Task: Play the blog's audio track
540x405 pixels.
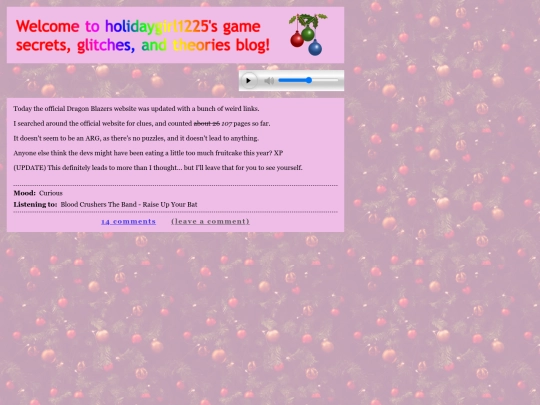Action: 248,81
